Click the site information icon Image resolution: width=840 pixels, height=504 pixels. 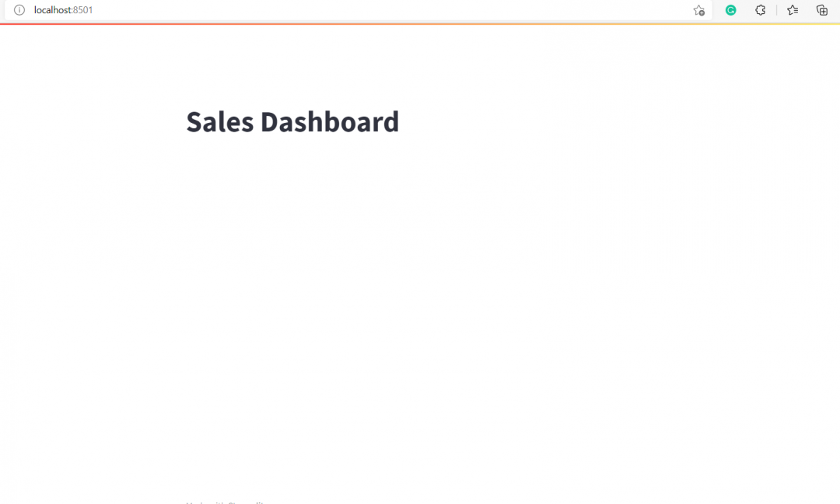tap(19, 10)
